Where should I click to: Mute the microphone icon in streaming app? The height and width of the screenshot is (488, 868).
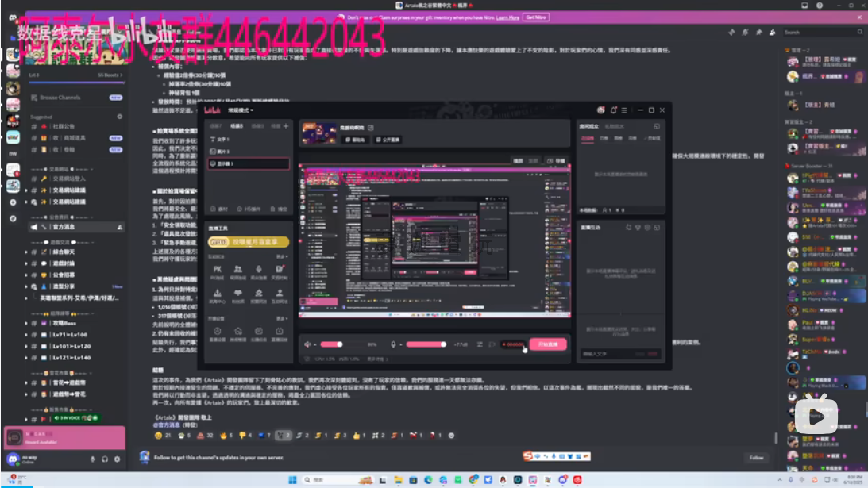tap(393, 344)
